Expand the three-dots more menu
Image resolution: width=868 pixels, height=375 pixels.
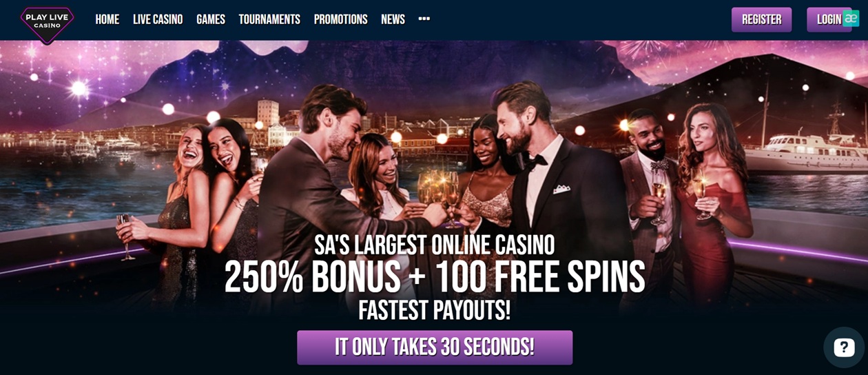(x=424, y=19)
